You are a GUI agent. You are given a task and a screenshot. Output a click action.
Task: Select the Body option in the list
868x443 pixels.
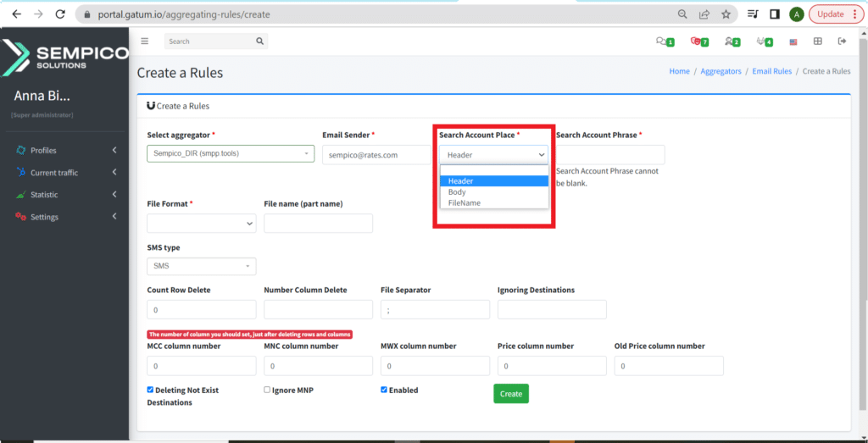[x=494, y=192]
